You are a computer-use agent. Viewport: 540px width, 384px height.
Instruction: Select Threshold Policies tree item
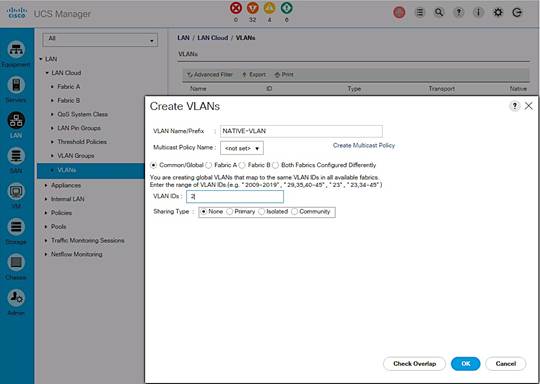(x=82, y=142)
